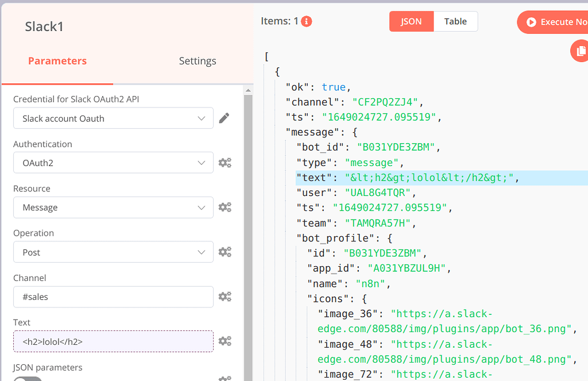Click the copy output icon above the JSON results

coord(581,51)
